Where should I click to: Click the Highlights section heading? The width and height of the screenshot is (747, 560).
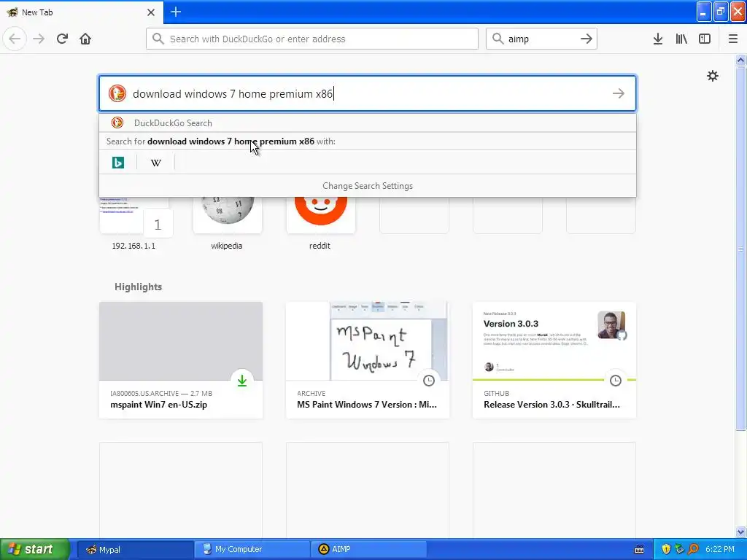(x=138, y=287)
